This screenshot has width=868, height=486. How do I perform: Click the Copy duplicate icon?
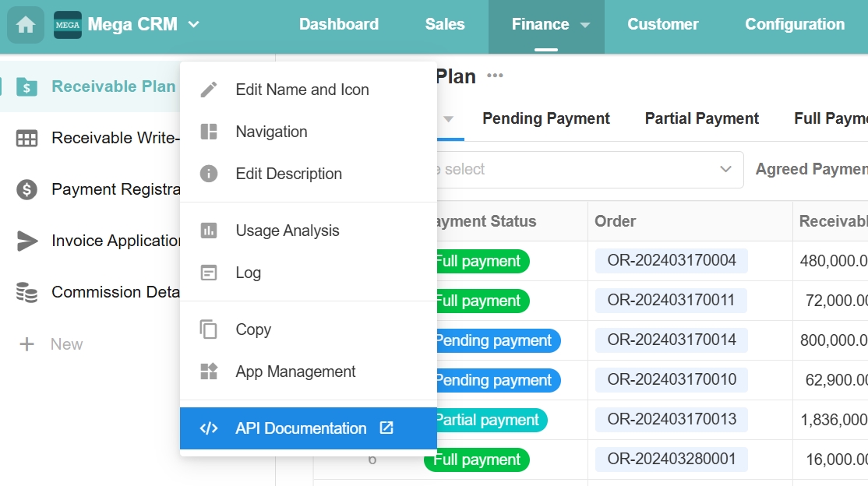(x=209, y=329)
